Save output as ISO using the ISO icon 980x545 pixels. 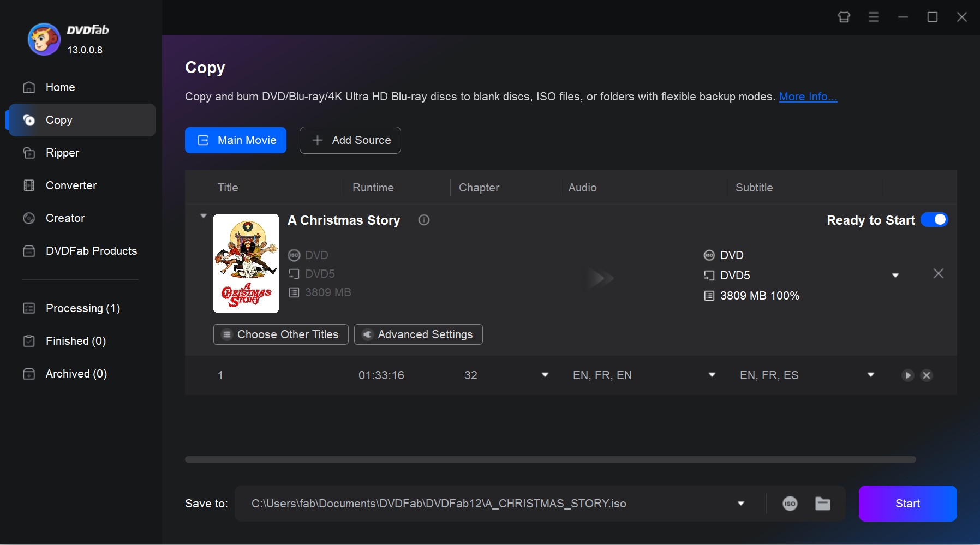[x=790, y=504]
